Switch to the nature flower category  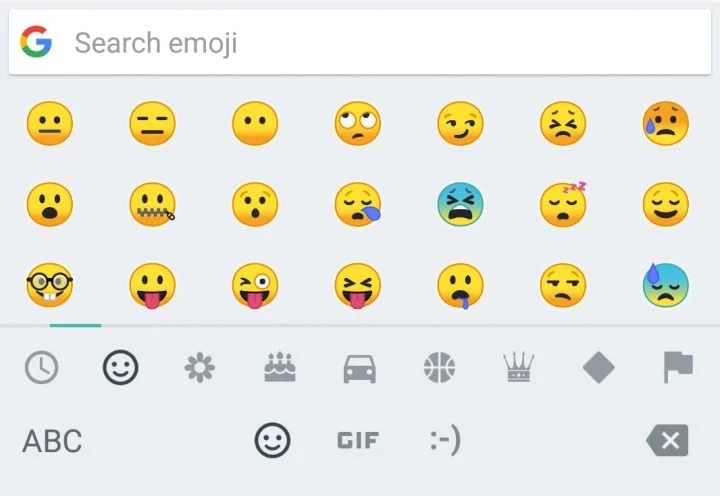[x=200, y=368]
